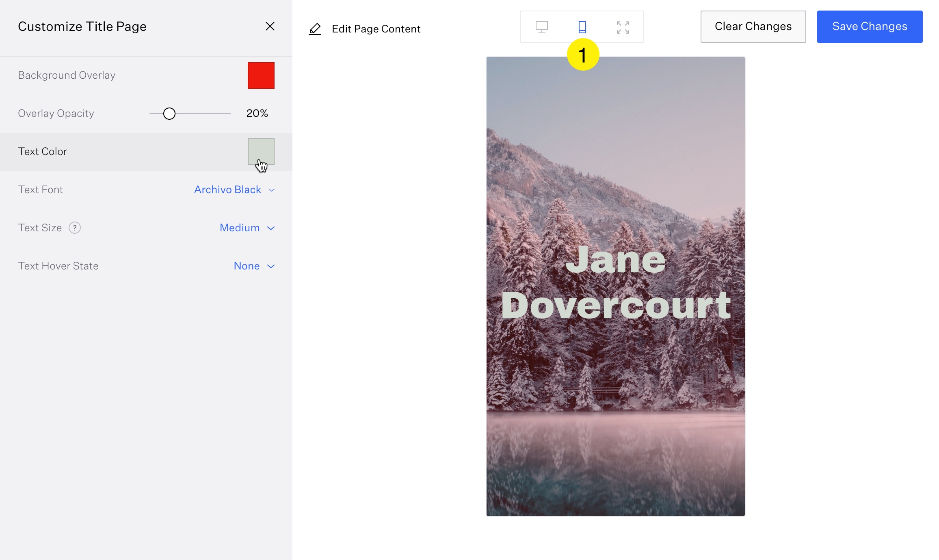Open the Text Color swatch
This screenshot has width=939, height=560.
pyautogui.click(x=261, y=152)
